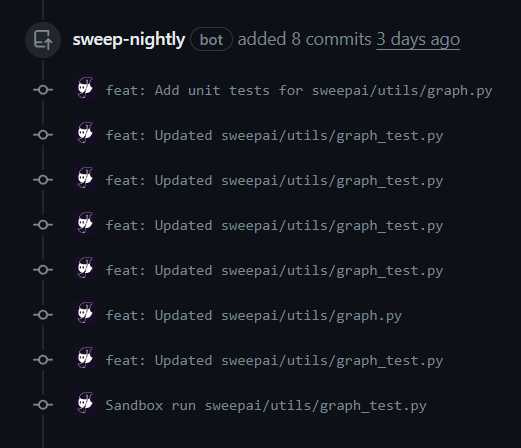This screenshot has width=521, height=448.
Task: Open commit 'feat: Add unit tests for sweepai/utils/graph.py'
Action: point(299,91)
